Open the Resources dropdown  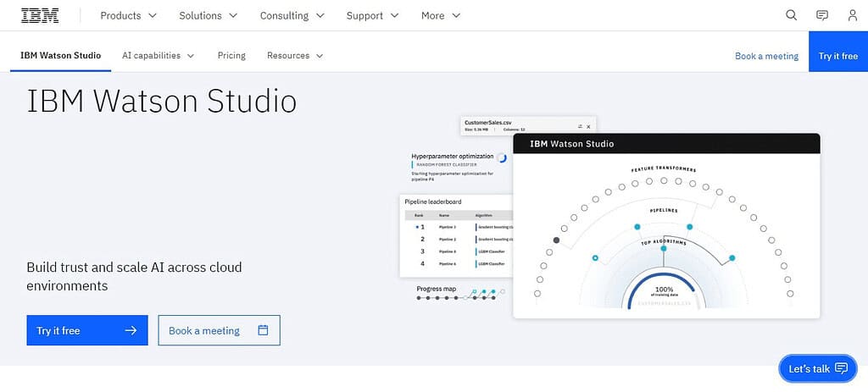pyautogui.click(x=295, y=55)
